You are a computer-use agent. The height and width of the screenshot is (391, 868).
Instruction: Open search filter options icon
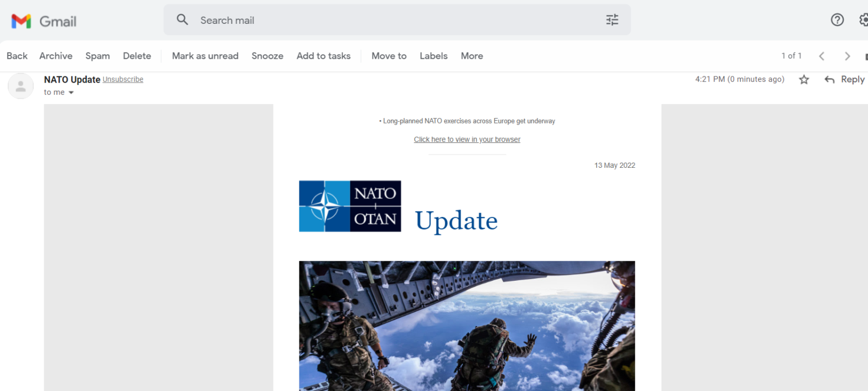coord(612,20)
